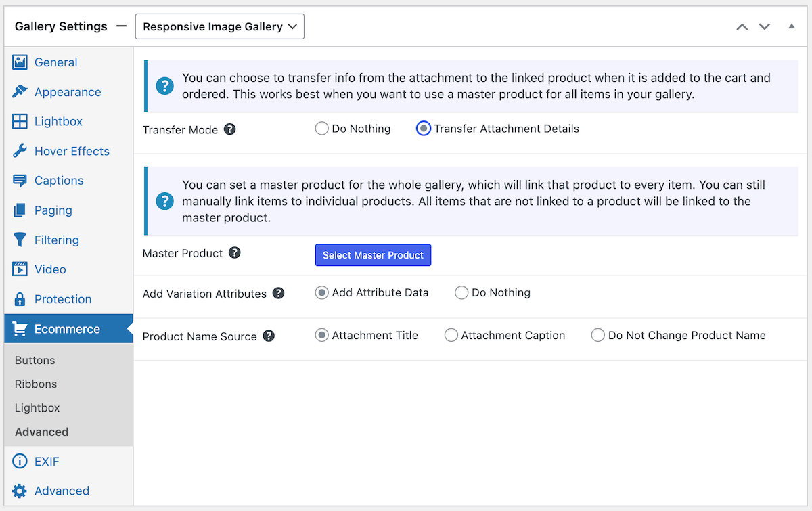Click the Master Product help icon
The image size is (812, 511).
pyautogui.click(x=235, y=253)
